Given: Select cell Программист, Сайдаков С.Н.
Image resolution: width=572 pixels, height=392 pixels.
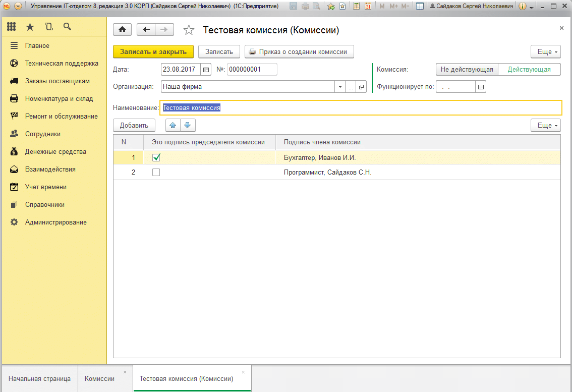Looking at the screenshot, I should point(418,172).
